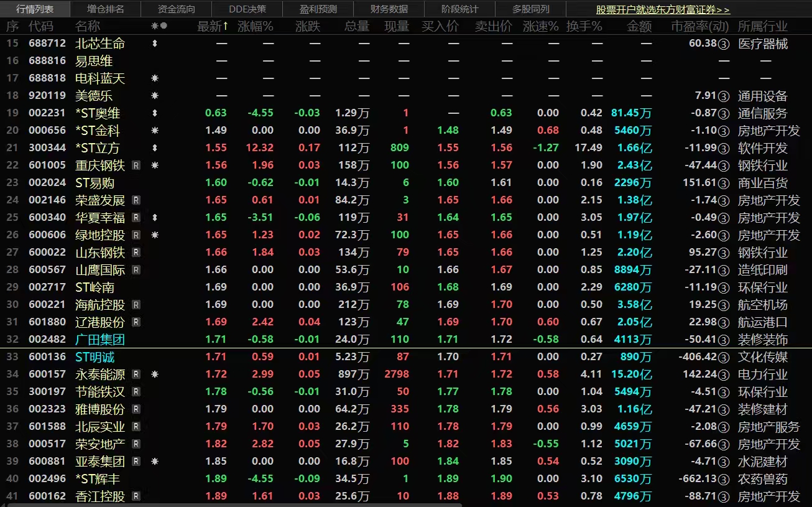812x507 pixels.
Task: Click the up-down arrow marker for *ST立方
Action: coord(155,148)
